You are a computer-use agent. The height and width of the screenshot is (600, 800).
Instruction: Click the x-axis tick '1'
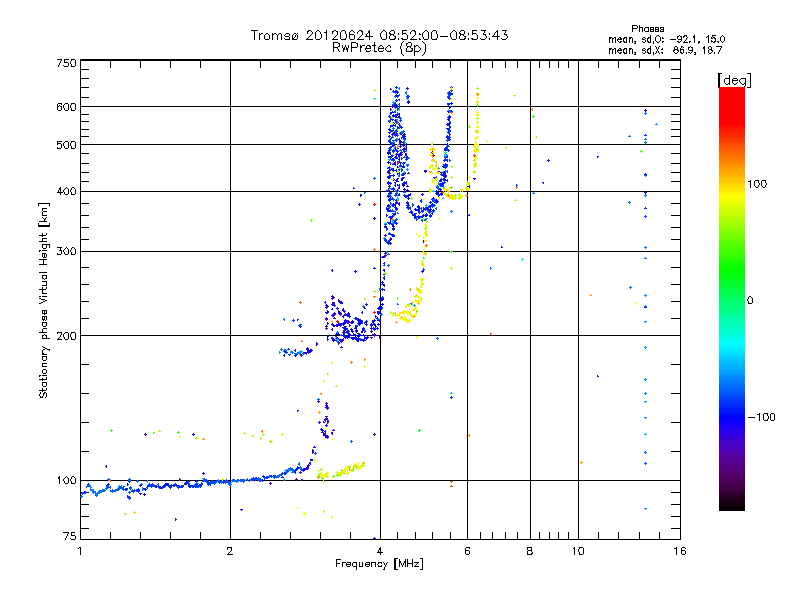pyautogui.click(x=80, y=551)
